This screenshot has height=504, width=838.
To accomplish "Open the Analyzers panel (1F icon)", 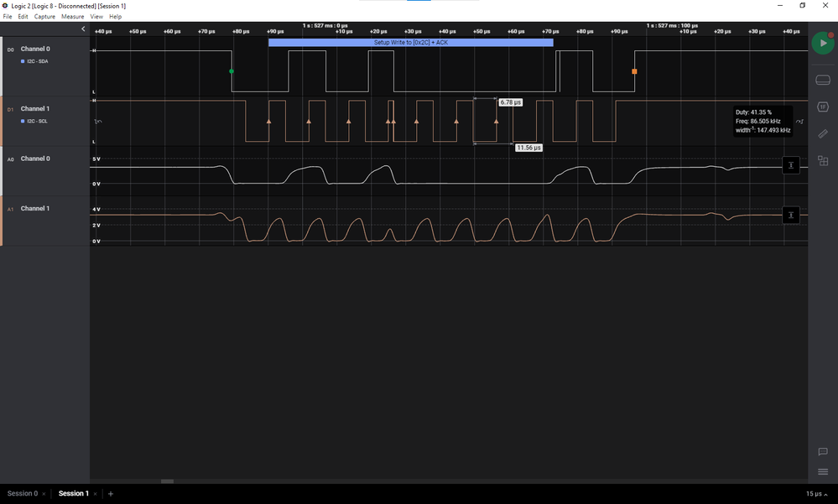I will [x=823, y=107].
